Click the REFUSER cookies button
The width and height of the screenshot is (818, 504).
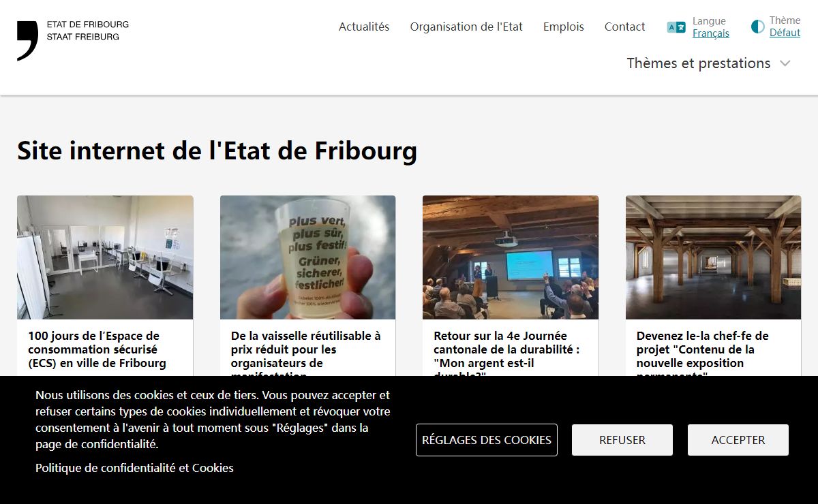click(x=622, y=440)
